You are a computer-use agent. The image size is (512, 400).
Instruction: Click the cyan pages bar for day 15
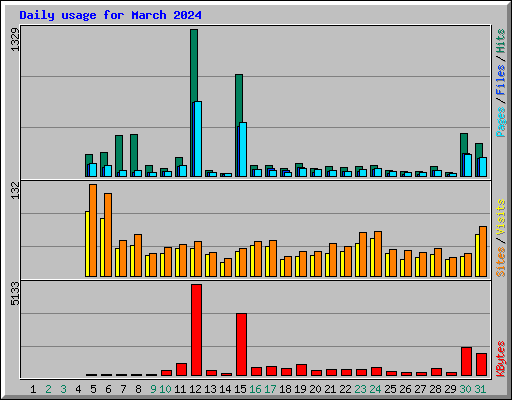243,150
